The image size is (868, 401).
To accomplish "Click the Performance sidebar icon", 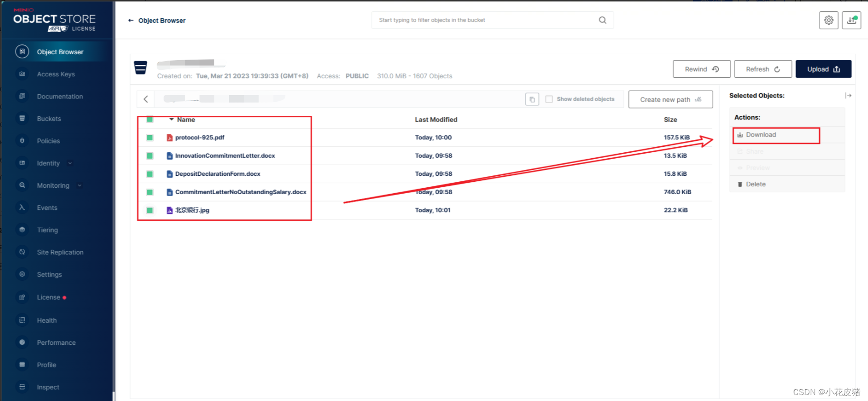I will tap(22, 342).
